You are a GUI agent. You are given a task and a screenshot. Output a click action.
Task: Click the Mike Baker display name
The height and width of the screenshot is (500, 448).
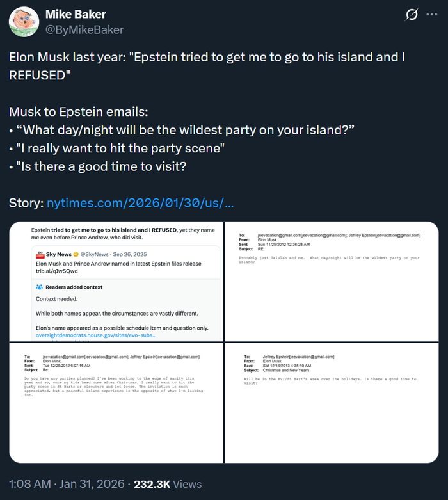[76, 14]
